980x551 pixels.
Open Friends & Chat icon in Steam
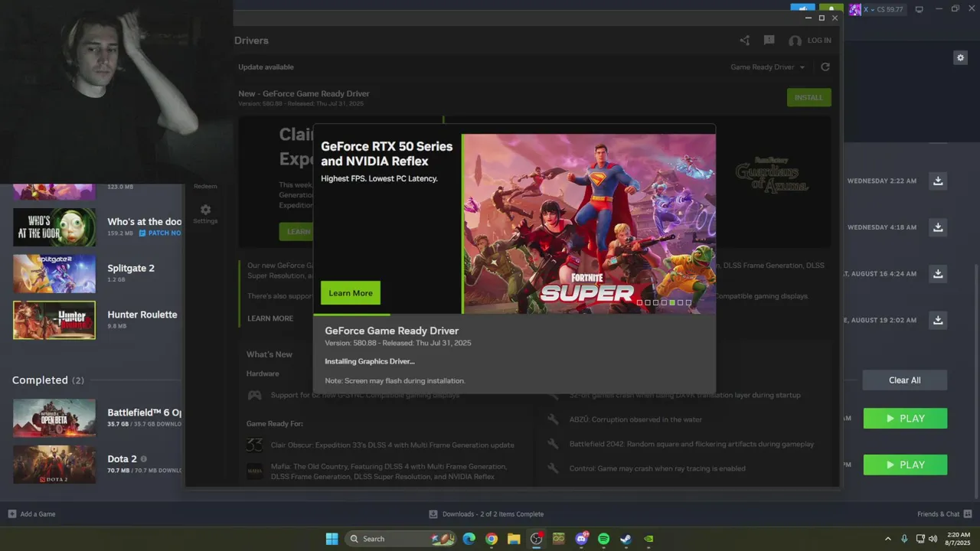968,514
